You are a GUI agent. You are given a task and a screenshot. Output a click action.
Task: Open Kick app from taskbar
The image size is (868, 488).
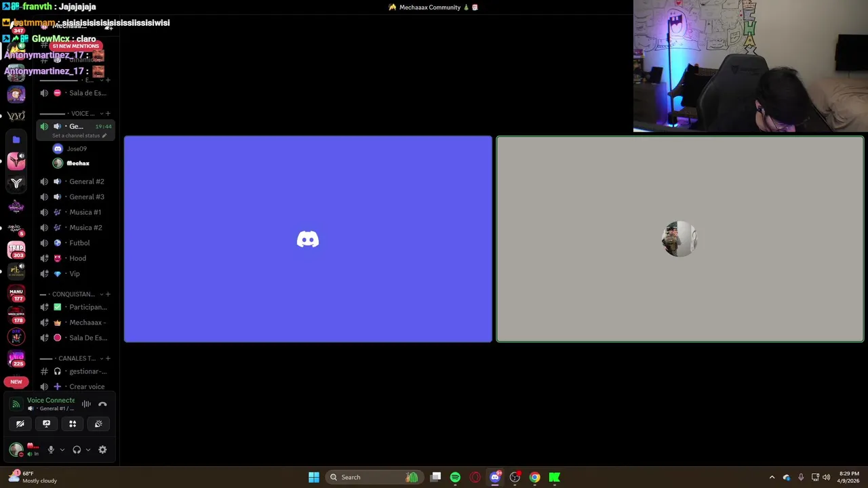(x=555, y=477)
